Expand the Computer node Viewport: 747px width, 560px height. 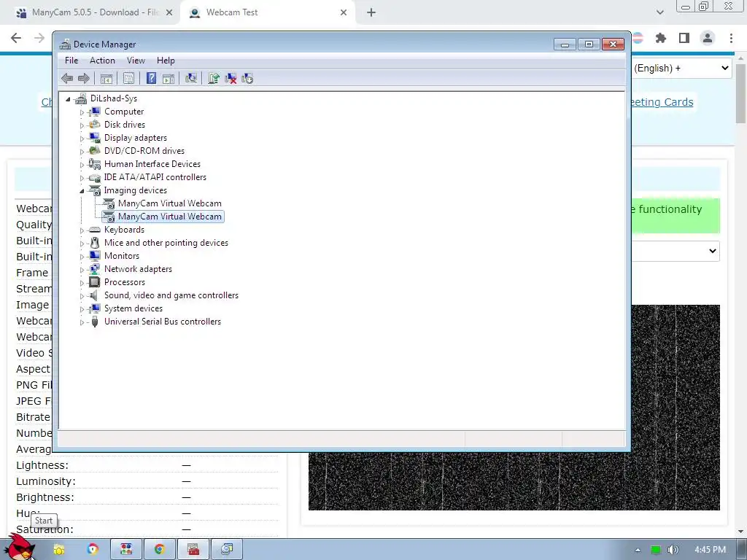(x=82, y=112)
